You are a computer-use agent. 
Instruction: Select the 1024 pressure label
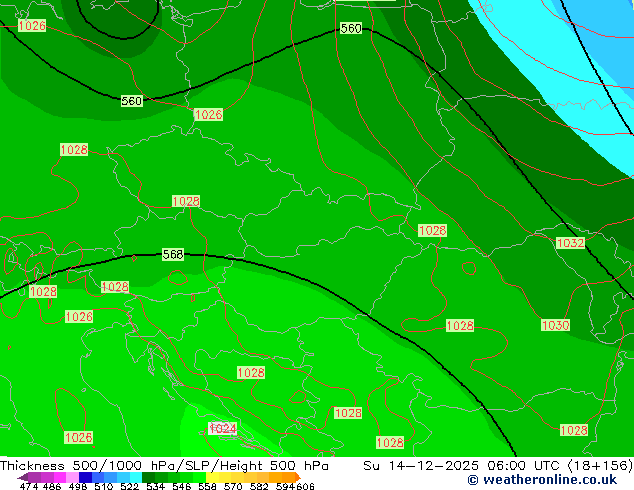pyautogui.click(x=223, y=428)
